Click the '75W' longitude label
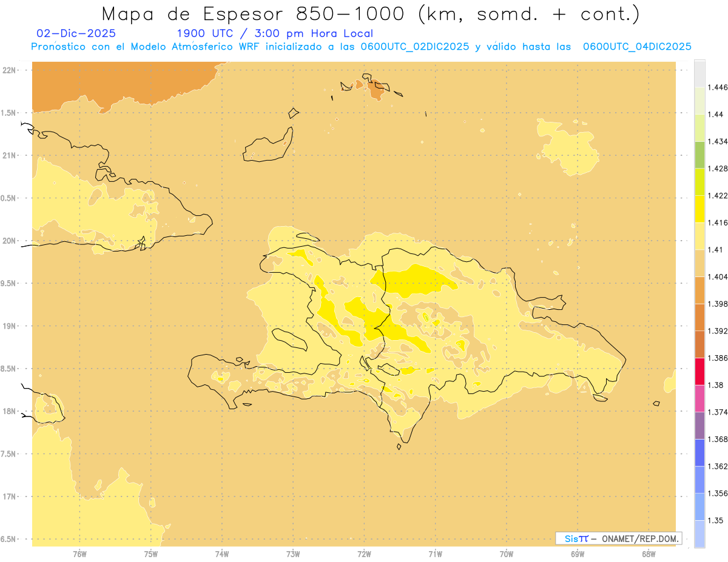This screenshot has width=728, height=562. point(151,554)
